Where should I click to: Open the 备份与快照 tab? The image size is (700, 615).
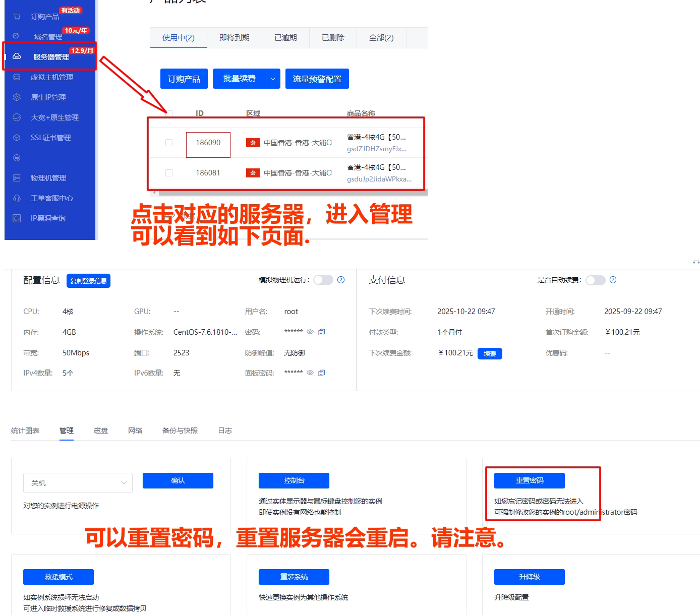click(x=180, y=430)
